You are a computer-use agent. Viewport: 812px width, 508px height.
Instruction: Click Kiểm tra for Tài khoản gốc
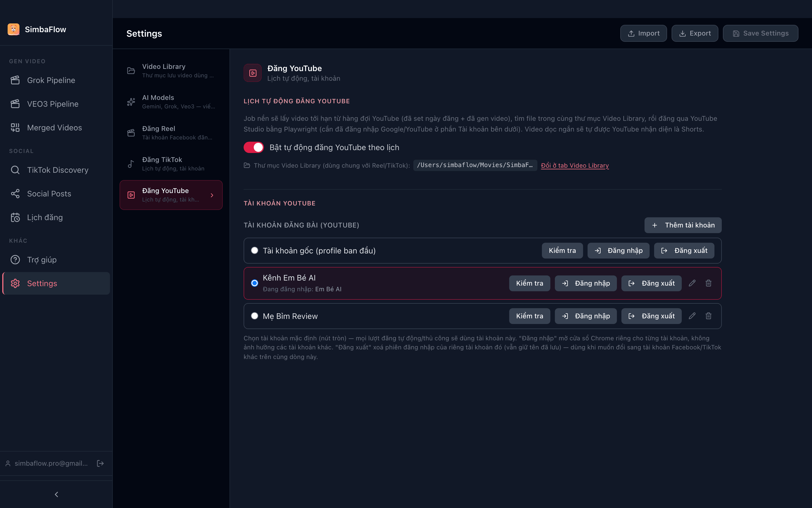pyautogui.click(x=562, y=250)
